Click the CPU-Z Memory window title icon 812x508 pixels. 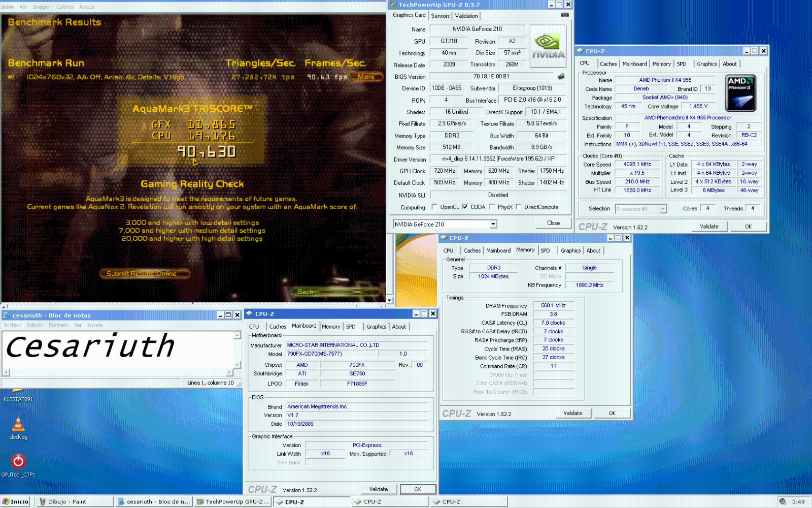pyautogui.click(x=444, y=238)
